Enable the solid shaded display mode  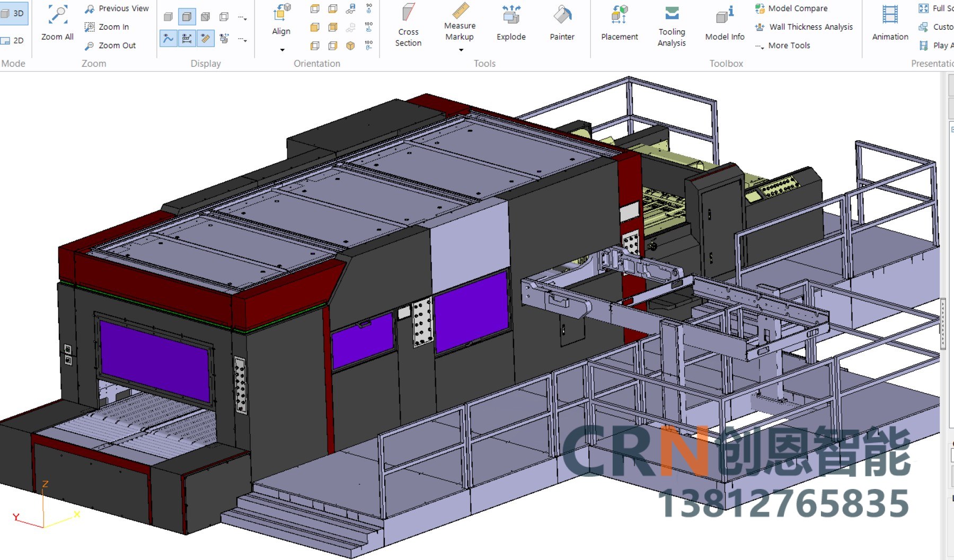click(169, 17)
